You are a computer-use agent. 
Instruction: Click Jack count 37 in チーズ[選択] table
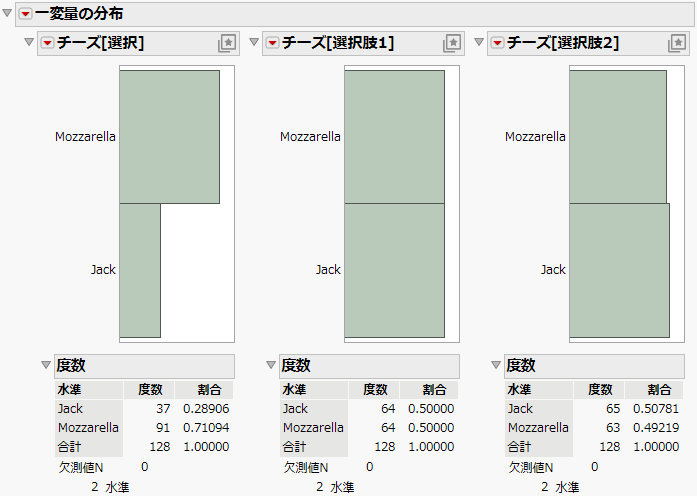point(163,408)
